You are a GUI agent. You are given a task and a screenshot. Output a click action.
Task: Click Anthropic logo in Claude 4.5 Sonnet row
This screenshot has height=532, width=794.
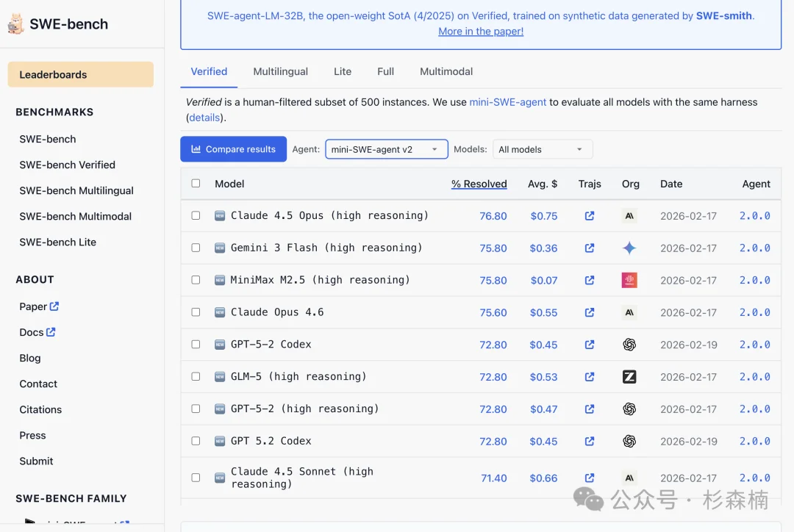pos(629,478)
